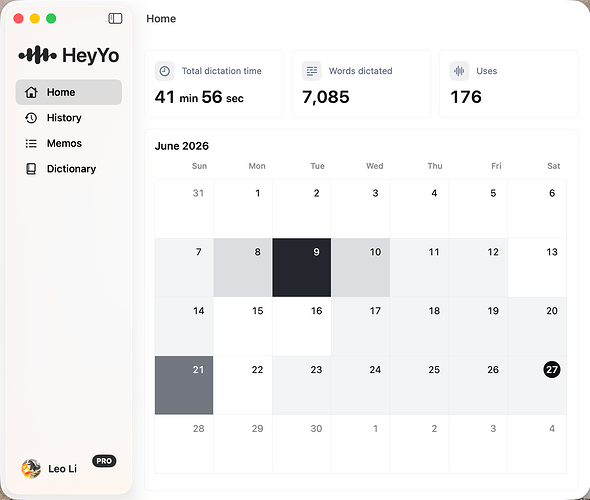The height and width of the screenshot is (500, 590).
Task: Click the HeyYo waveform logo
Action: (x=38, y=55)
